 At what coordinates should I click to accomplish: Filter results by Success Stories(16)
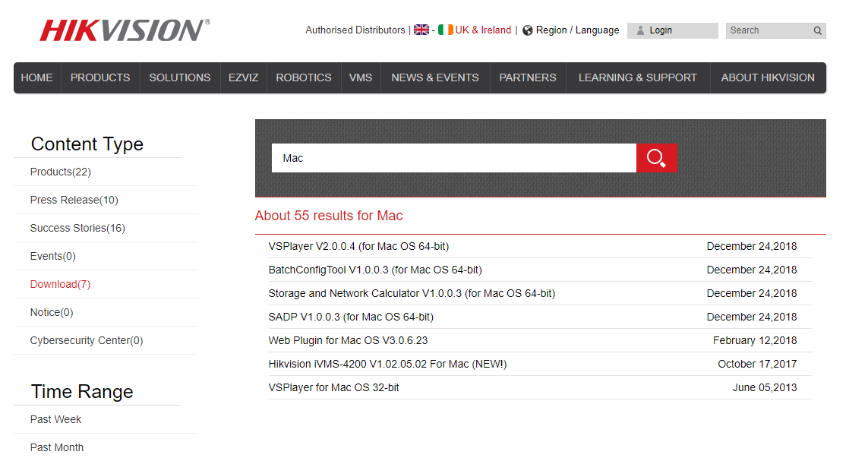pos(77,228)
